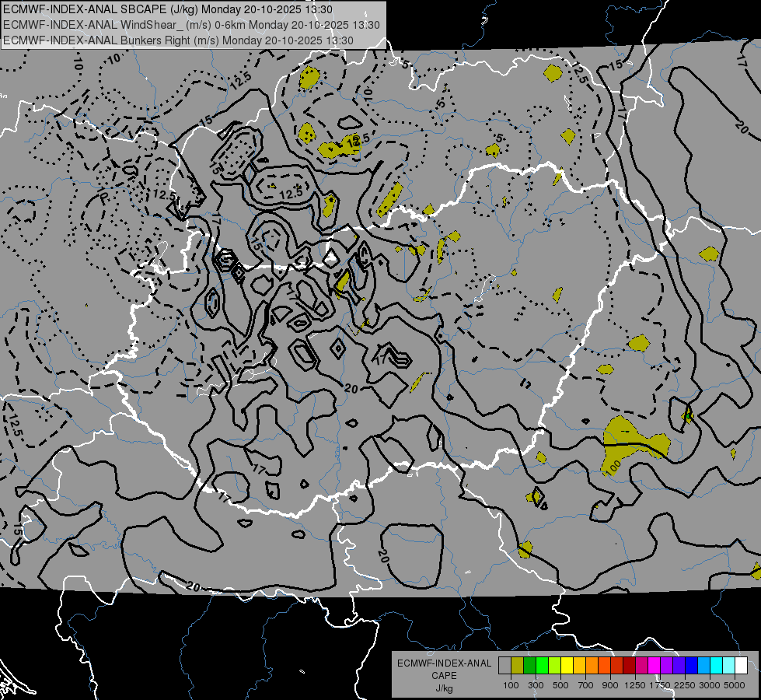Click the orange swatch above the 700 label
This screenshot has height=700, width=761.
[592, 666]
